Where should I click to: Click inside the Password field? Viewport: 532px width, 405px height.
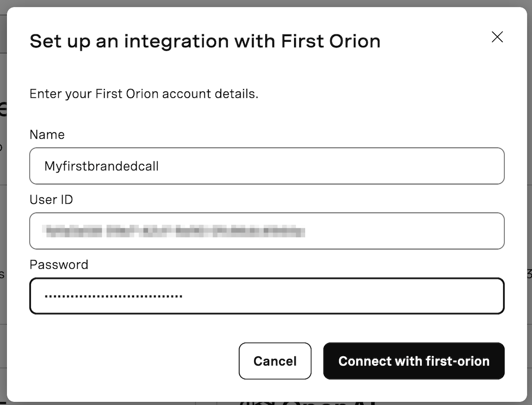click(x=267, y=295)
